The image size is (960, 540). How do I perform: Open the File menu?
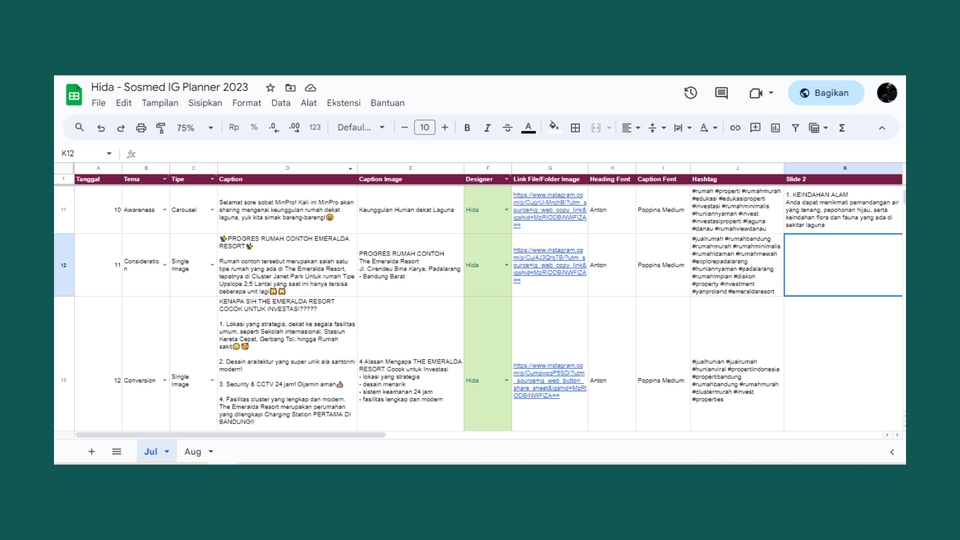99,103
